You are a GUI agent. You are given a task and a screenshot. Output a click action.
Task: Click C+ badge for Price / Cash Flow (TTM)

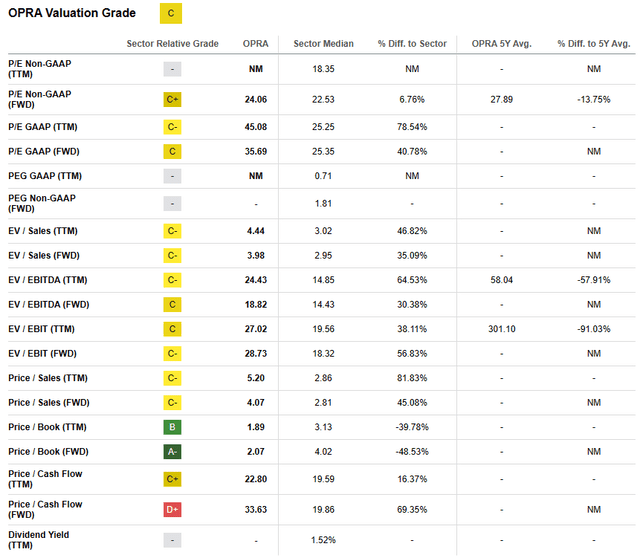[x=172, y=479]
